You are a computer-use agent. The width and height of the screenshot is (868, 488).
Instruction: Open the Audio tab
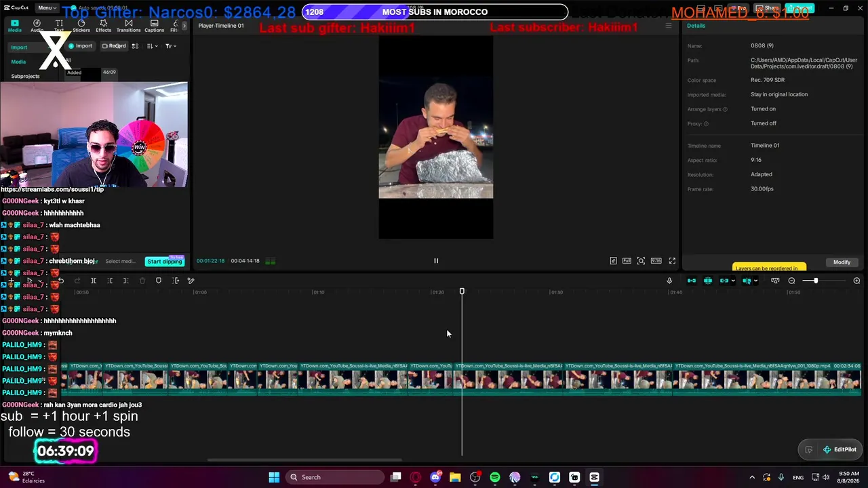pos(37,26)
